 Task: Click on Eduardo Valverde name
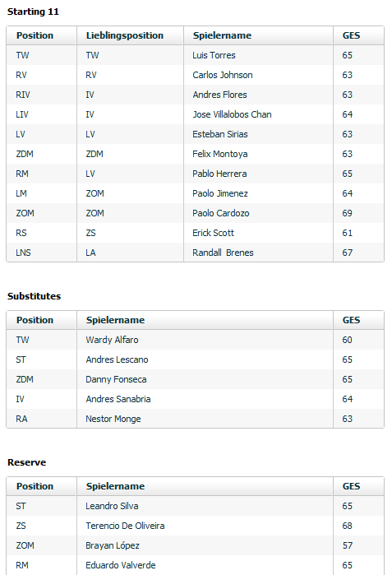(x=121, y=565)
